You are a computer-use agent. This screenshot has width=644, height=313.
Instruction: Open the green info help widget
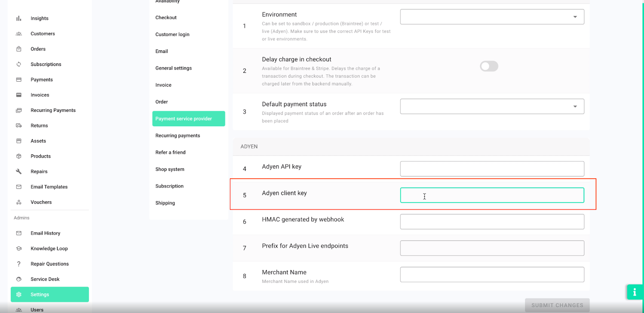pyautogui.click(x=634, y=292)
